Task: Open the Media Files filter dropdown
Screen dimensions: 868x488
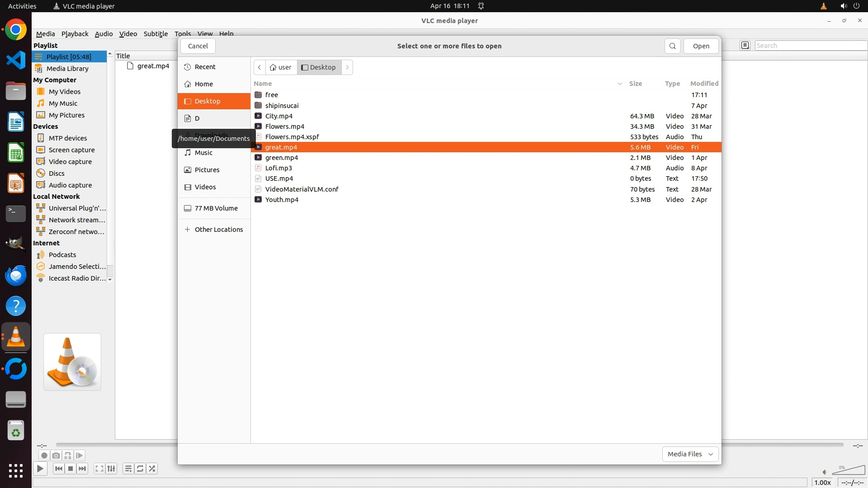Action: pyautogui.click(x=690, y=454)
